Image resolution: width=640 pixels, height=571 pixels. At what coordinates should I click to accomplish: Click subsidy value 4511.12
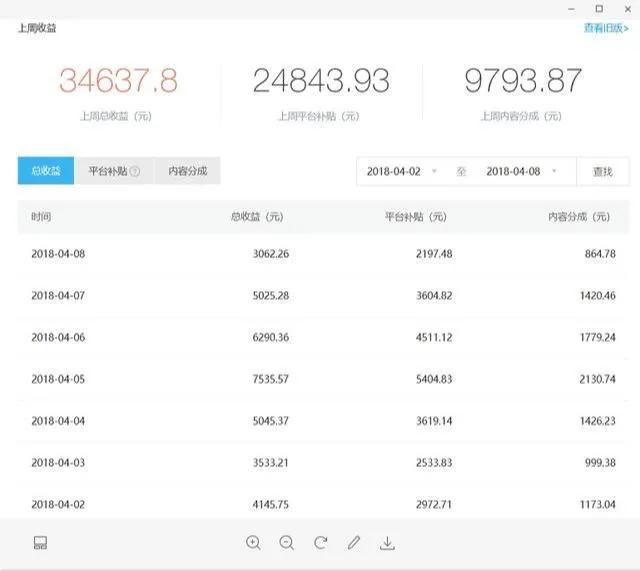click(434, 338)
